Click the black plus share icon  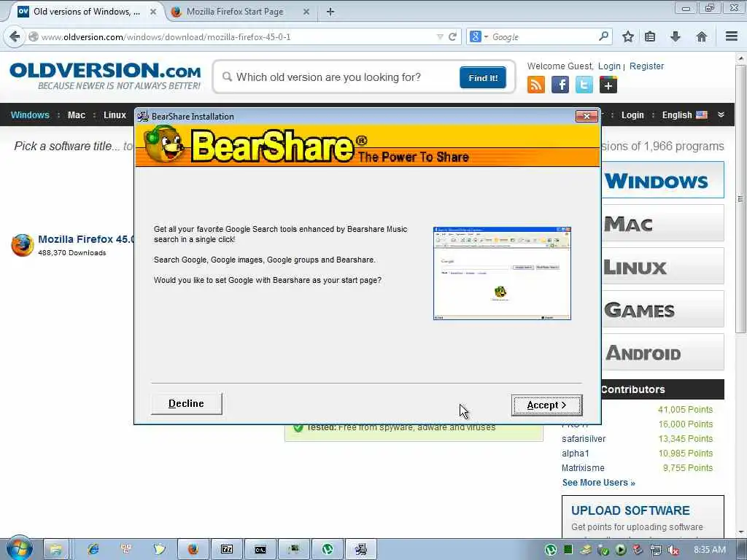click(x=608, y=85)
